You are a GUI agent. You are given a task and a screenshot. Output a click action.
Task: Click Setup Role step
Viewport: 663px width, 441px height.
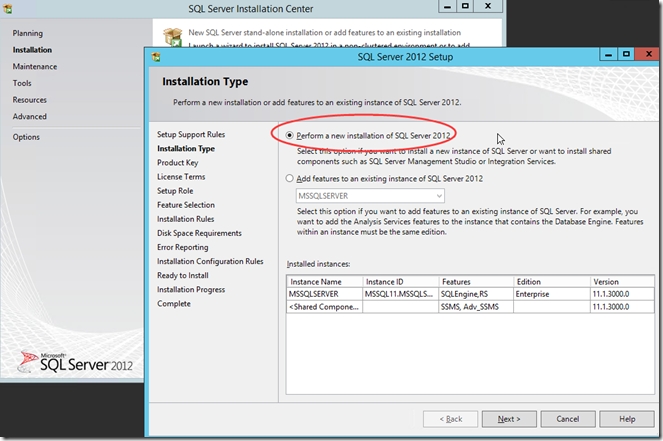click(175, 191)
